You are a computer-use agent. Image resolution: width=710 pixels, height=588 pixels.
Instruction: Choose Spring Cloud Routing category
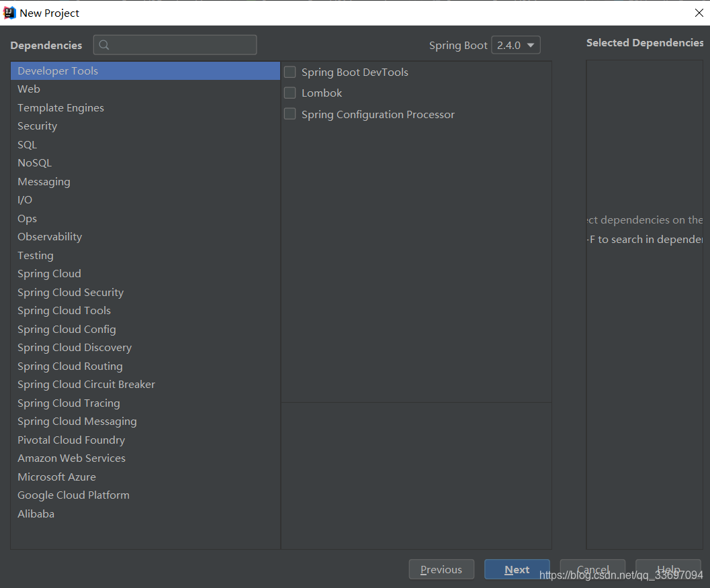click(145, 366)
